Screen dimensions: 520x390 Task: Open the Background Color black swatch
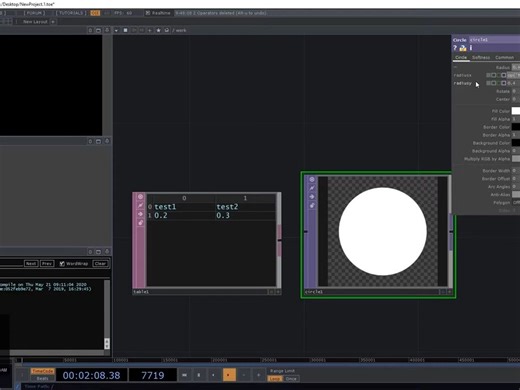coord(516,143)
